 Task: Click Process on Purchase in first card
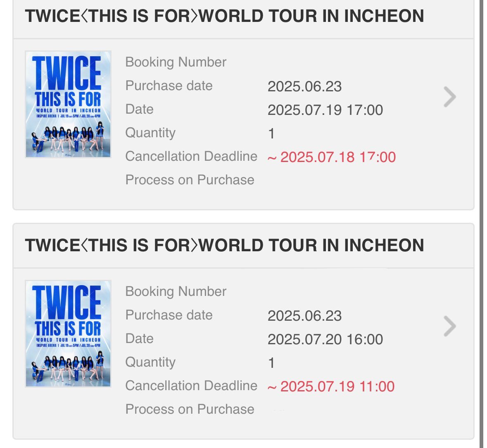tap(190, 180)
